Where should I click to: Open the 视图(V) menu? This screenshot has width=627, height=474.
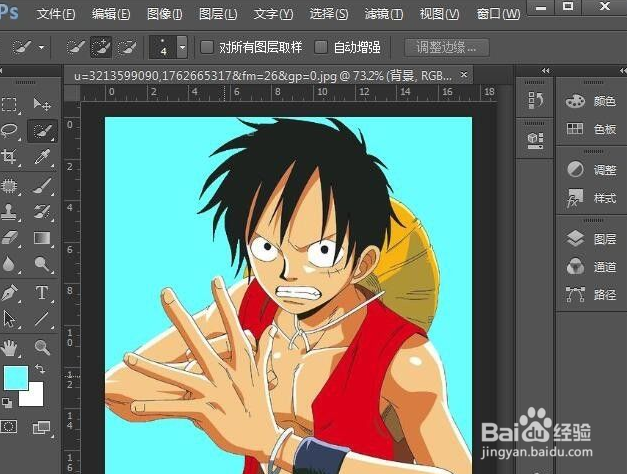[439, 14]
